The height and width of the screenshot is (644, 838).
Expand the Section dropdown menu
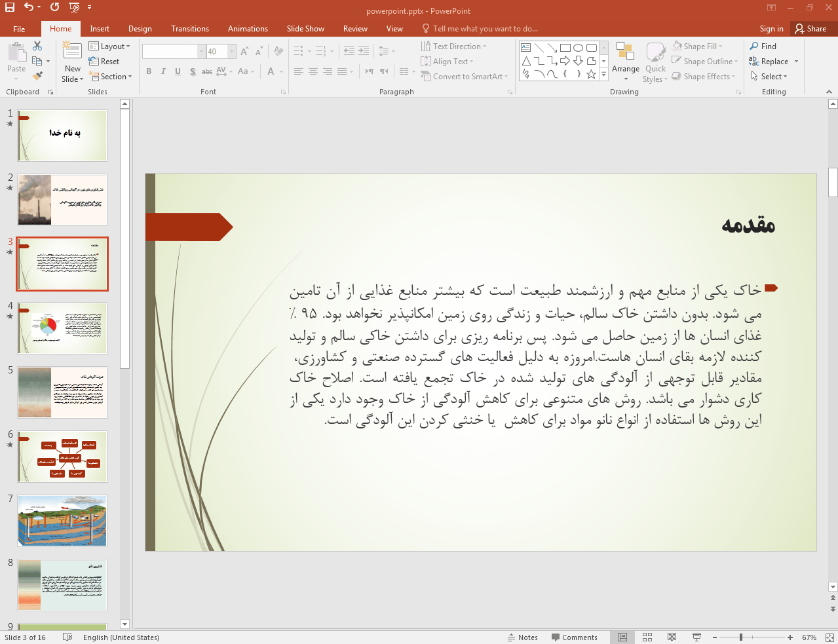click(112, 77)
